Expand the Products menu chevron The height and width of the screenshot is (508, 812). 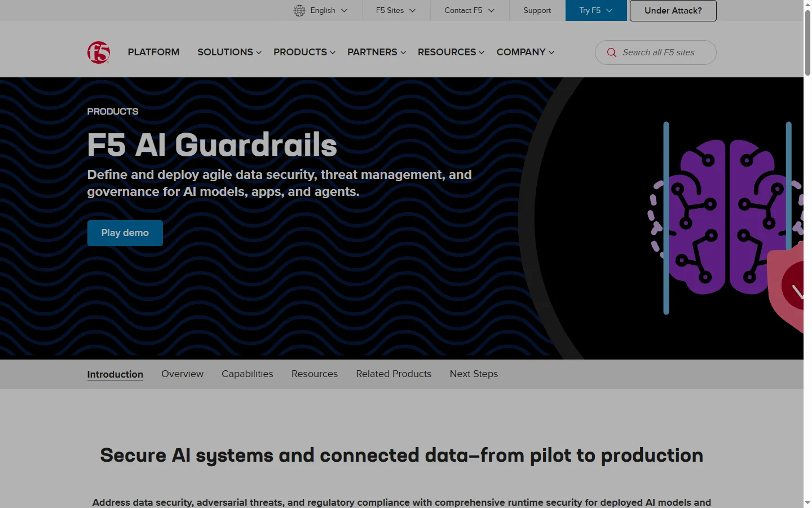(x=333, y=52)
